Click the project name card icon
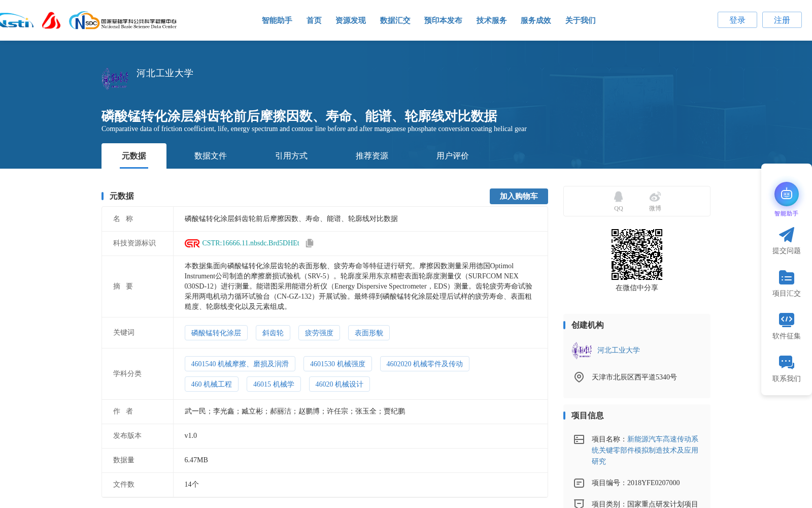812x508 pixels. pos(579,439)
